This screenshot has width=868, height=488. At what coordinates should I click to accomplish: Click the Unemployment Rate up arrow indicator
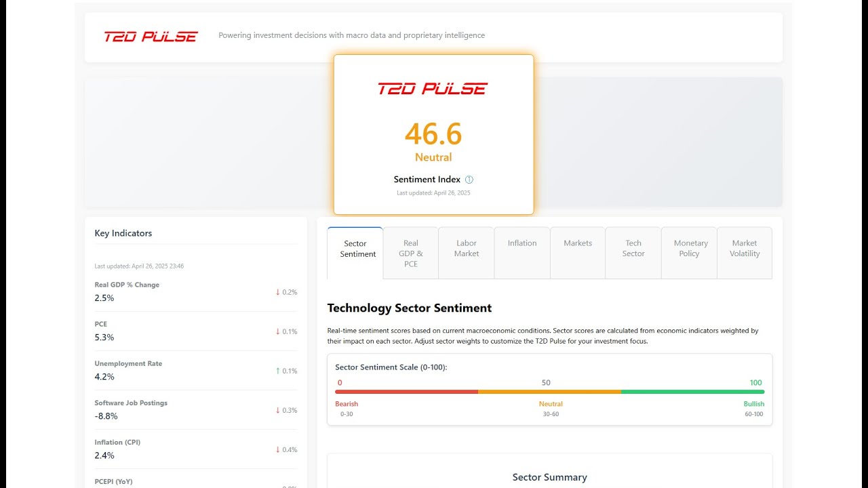pos(278,371)
